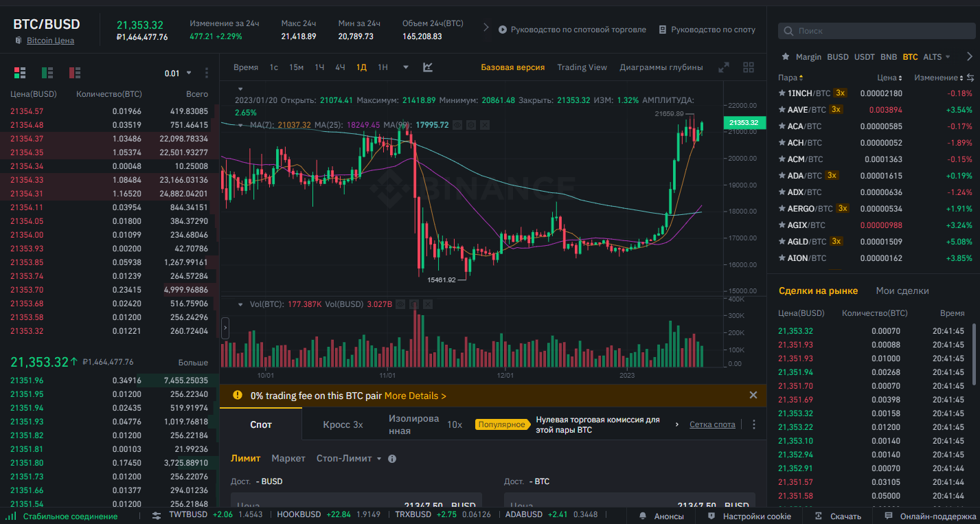Collapse chart side panel arrow handle

(x=225, y=328)
